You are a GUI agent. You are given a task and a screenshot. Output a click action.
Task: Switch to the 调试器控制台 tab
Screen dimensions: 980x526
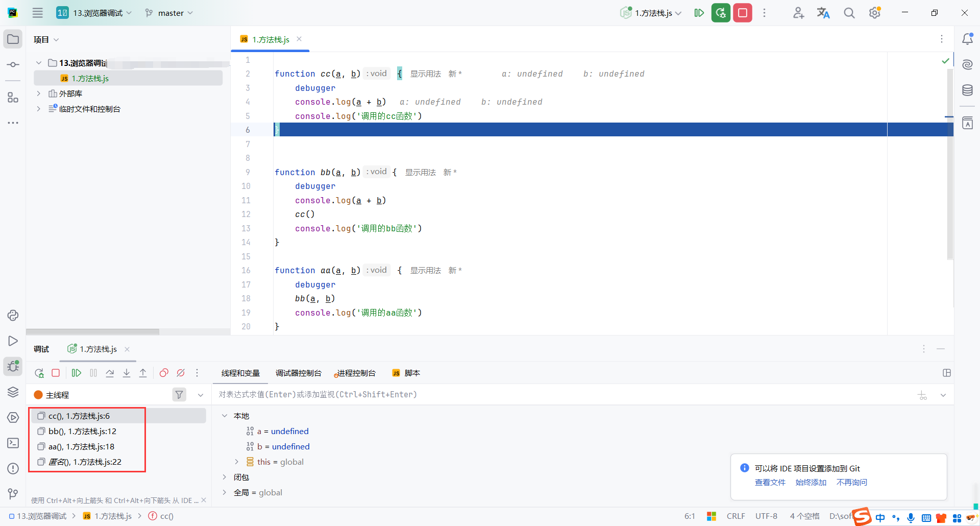[299, 373]
